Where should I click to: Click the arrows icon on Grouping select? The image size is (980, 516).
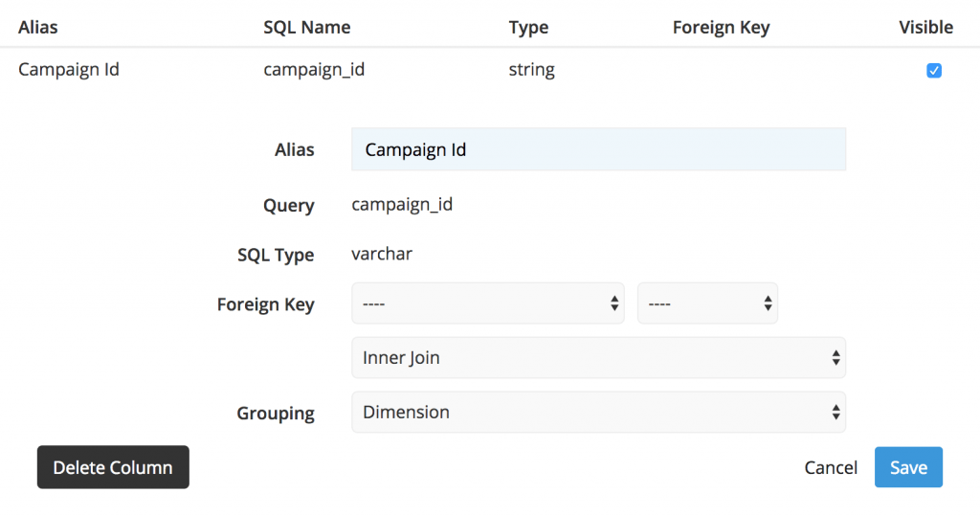click(835, 413)
